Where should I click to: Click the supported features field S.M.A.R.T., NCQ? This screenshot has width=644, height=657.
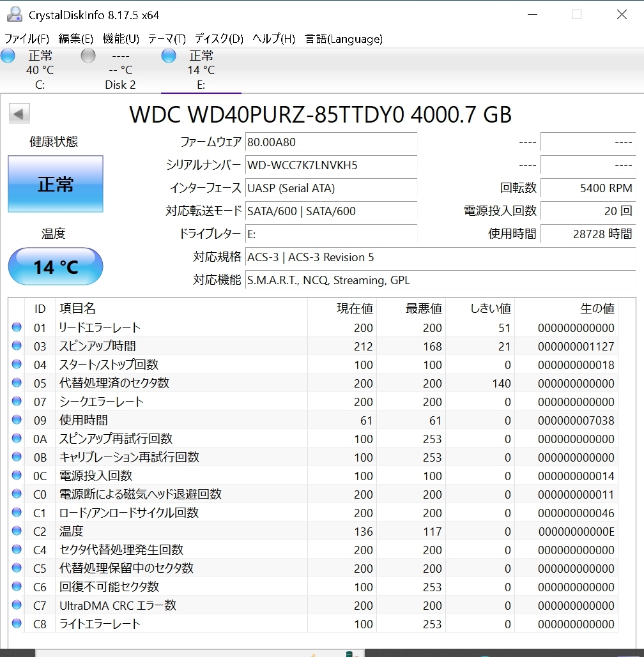tap(441, 280)
